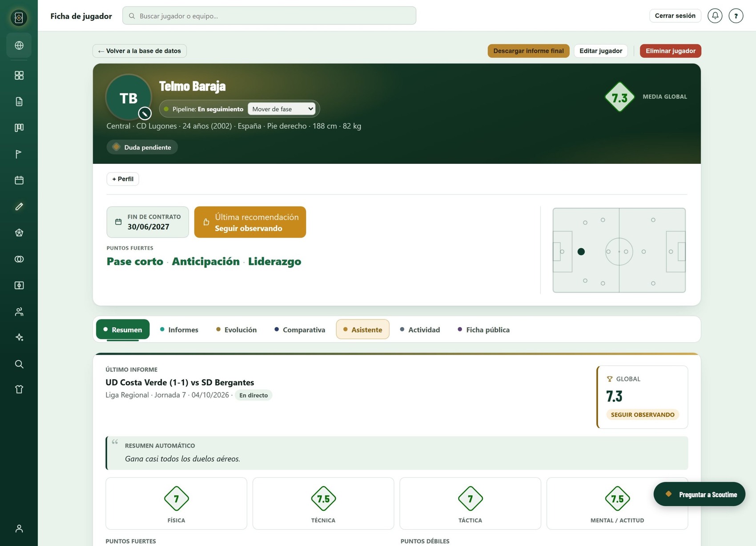Click the 7.3 media global diamond badge

[x=619, y=97]
